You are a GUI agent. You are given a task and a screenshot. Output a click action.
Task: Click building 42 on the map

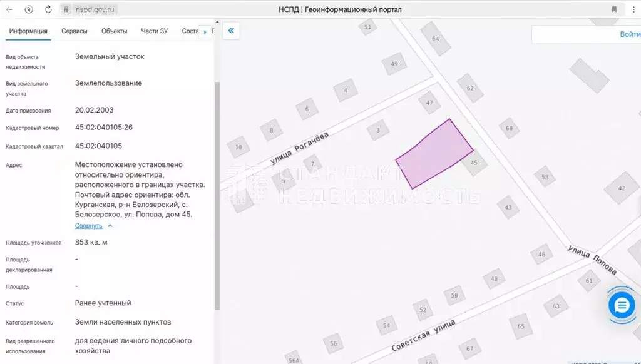[x=622, y=188]
